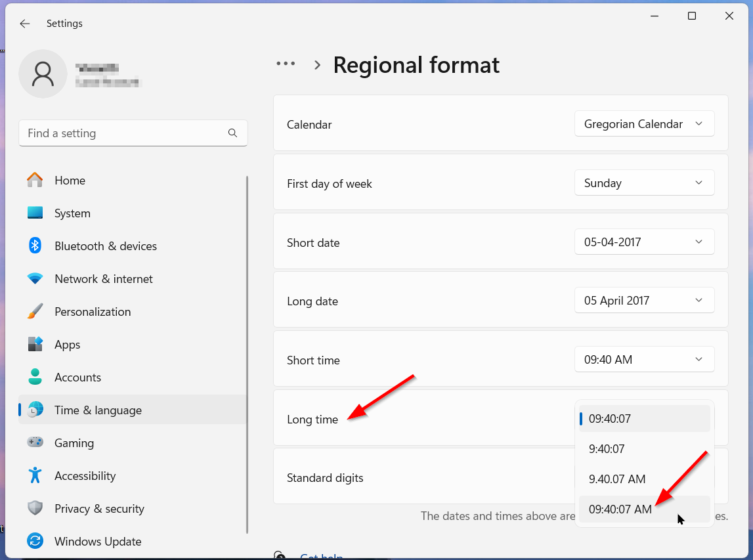Choose 09:40:07 AM long time option

[645, 509]
